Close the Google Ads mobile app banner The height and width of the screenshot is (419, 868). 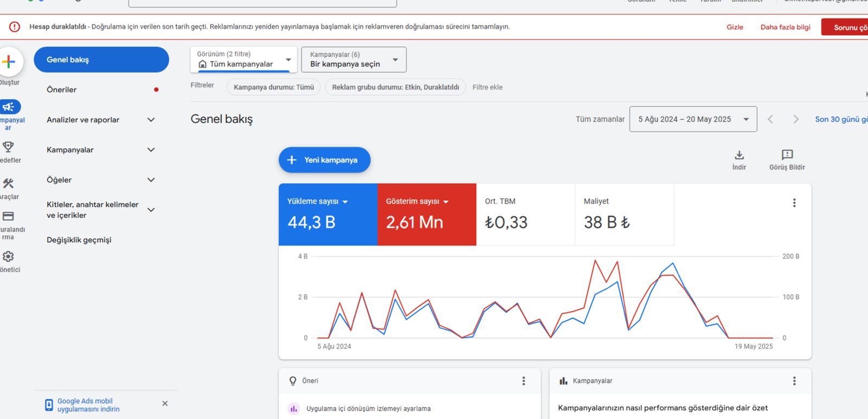[165, 403]
